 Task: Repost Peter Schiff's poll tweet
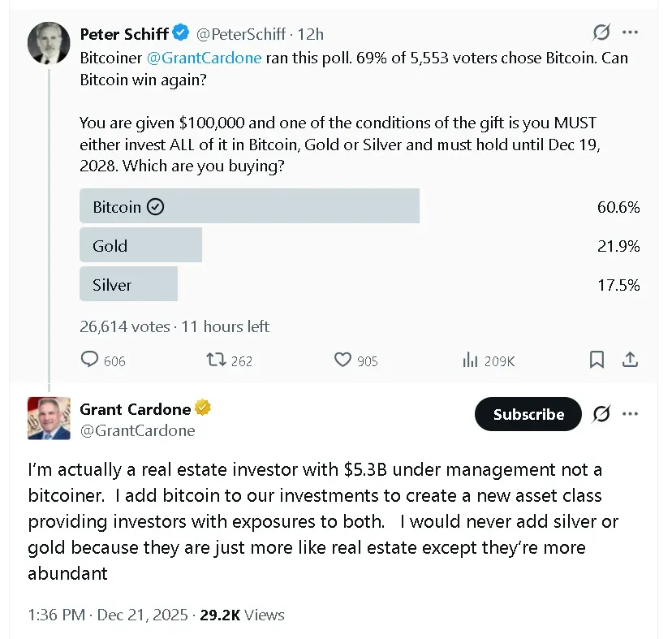pyautogui.click(x=216, y=361)
